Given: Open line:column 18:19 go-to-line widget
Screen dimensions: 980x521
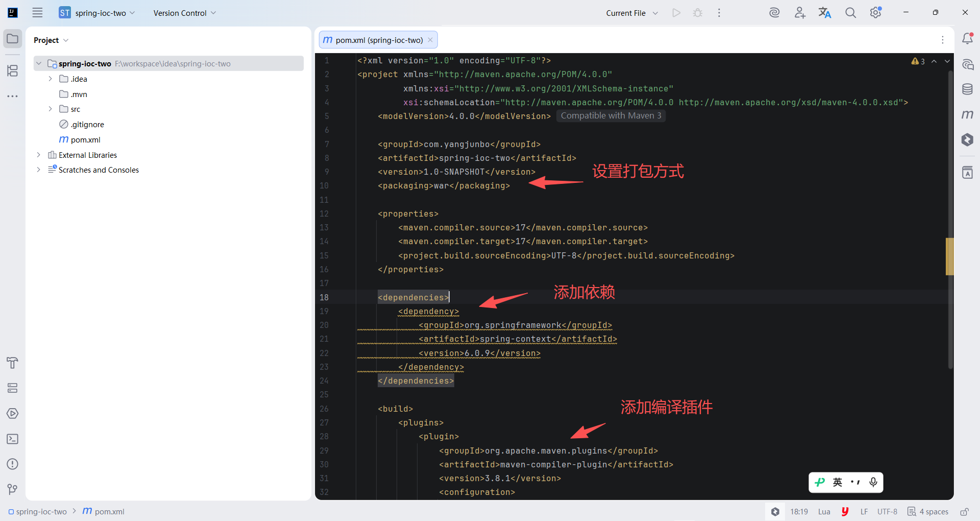Looking at the screenshot, I should point(799,512).
